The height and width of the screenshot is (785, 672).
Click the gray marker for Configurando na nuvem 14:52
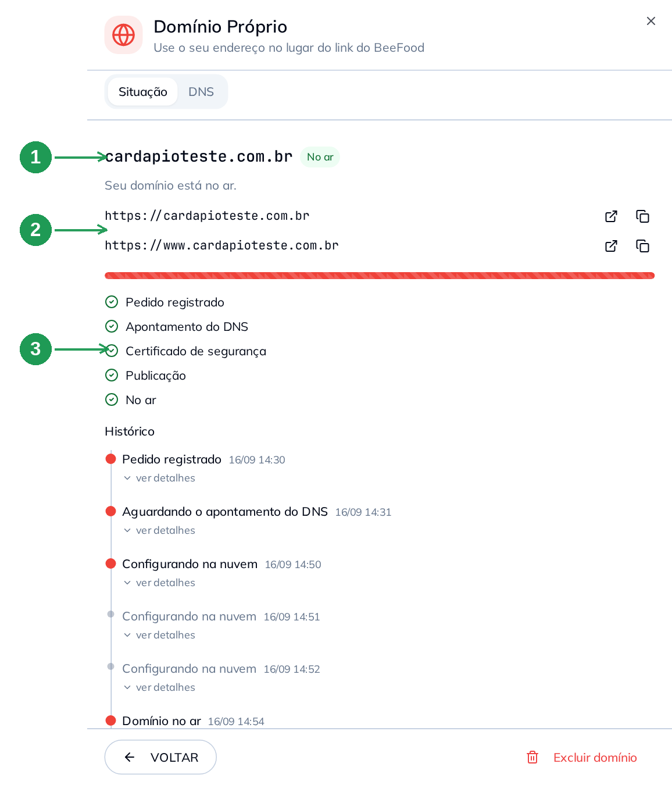110,666
